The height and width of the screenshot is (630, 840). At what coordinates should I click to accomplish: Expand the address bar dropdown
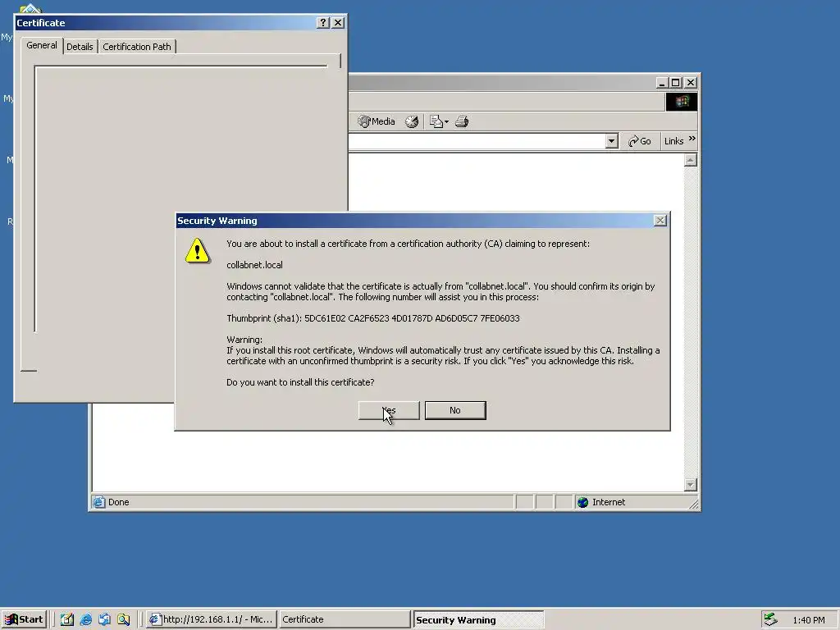coord(611,141)
